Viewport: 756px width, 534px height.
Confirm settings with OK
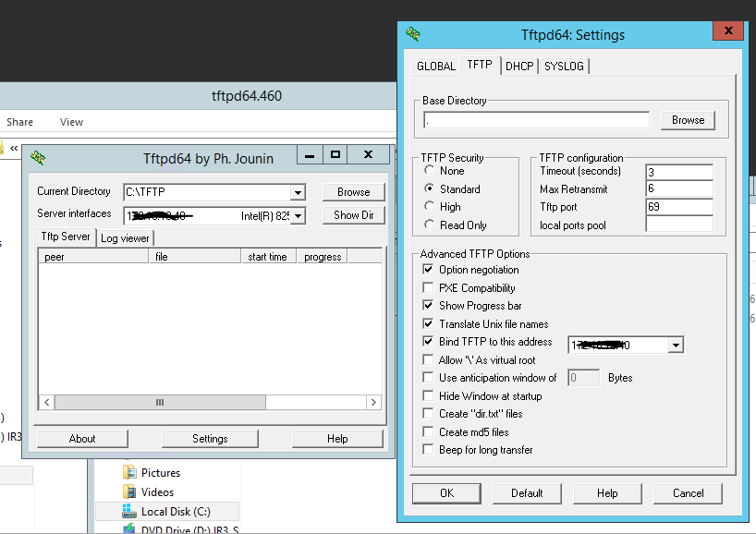click(446, 493)
